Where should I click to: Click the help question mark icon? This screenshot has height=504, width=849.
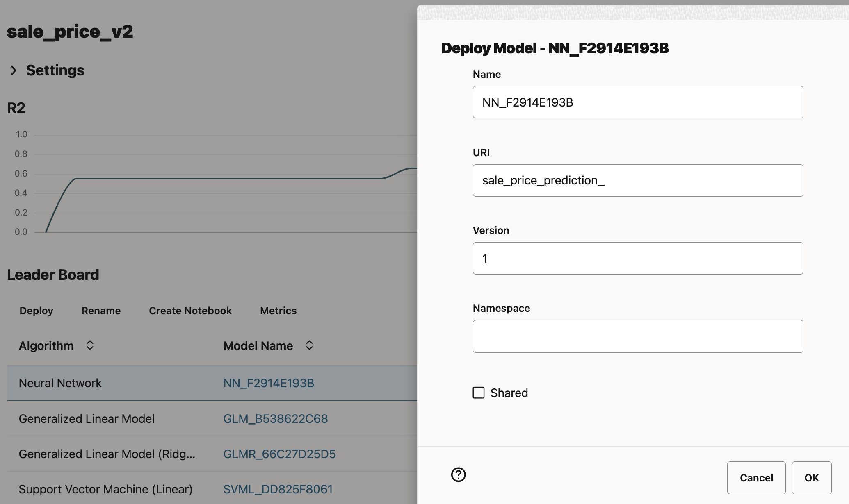tap(458, 474)
